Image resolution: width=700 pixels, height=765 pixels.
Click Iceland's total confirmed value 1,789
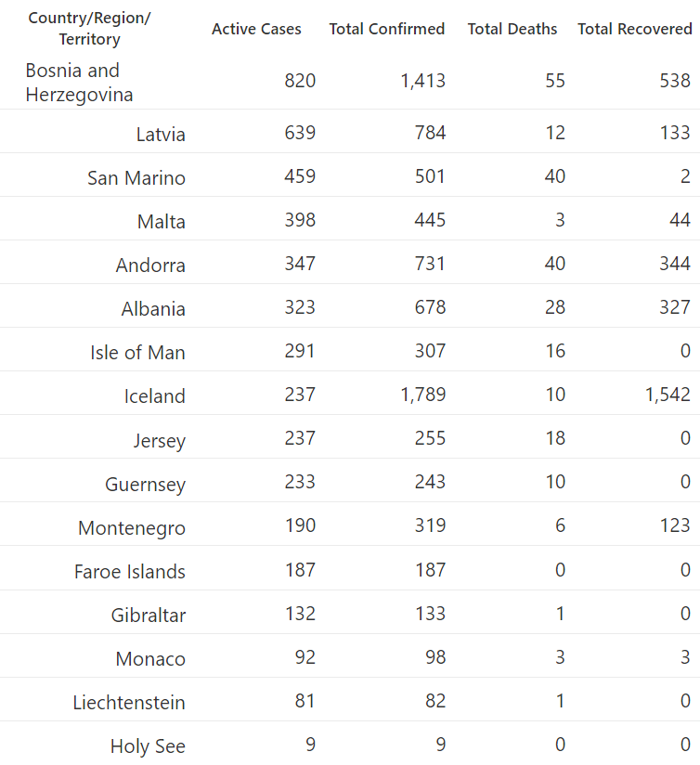pos(423,395)
